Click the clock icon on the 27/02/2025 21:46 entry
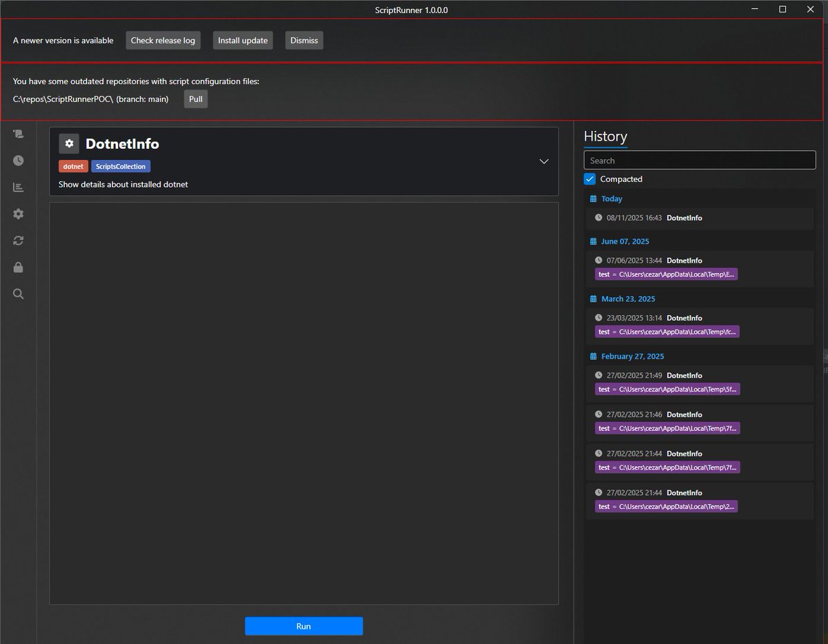828x644 pixels. coord(599,414)
